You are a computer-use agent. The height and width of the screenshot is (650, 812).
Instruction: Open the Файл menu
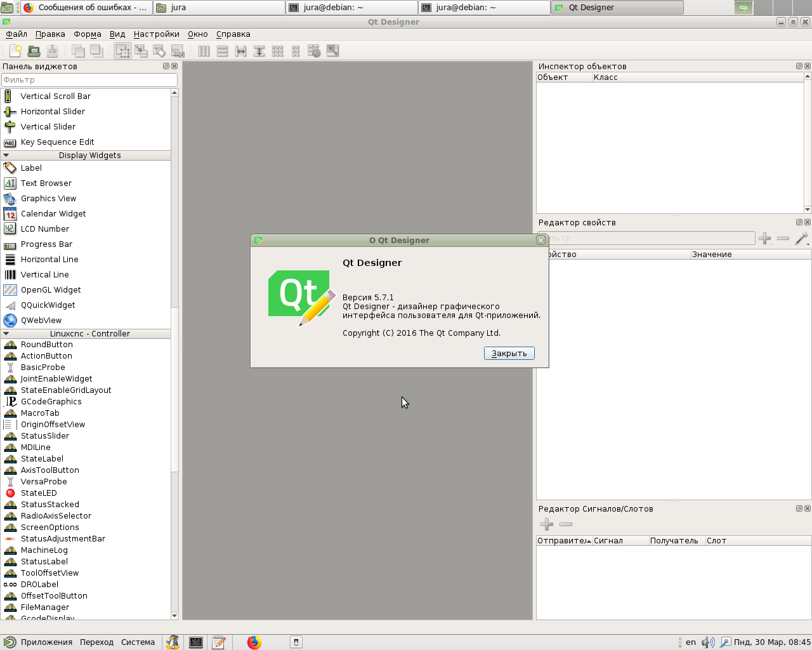click(x=16, y=34)
